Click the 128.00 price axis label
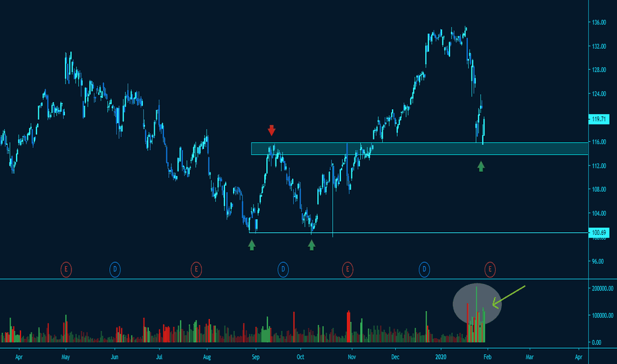This screenshot has width=617, height=364. pos(599,70)
